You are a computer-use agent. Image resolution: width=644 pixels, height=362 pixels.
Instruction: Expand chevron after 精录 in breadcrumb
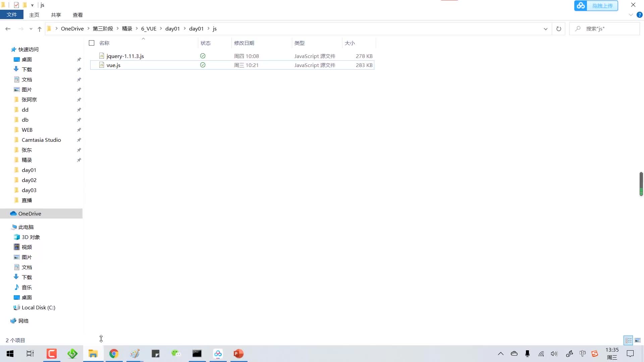[137, 28]
